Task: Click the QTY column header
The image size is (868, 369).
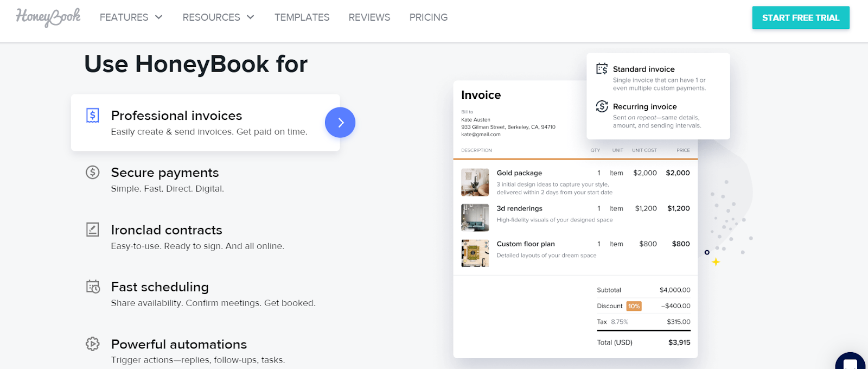Action: tap(595, 150)
